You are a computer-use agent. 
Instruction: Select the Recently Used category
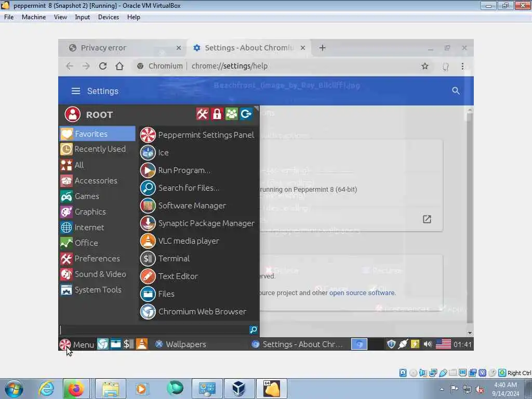(97, 149)
